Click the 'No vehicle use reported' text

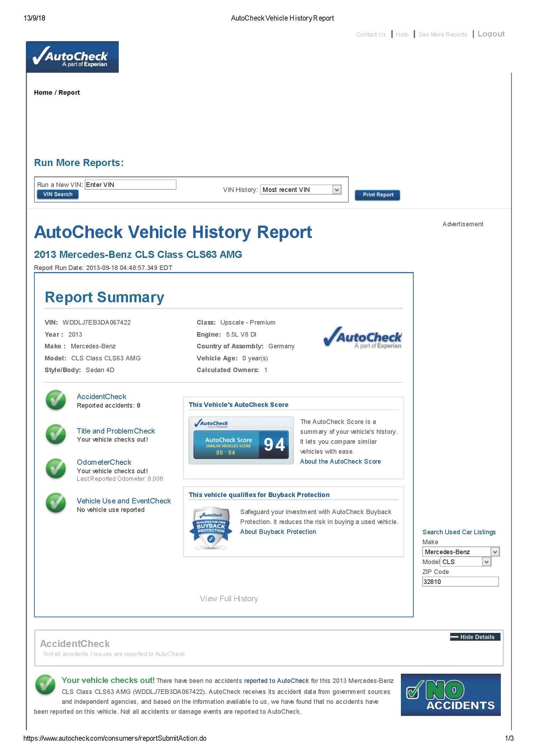(x=111, y=510)
